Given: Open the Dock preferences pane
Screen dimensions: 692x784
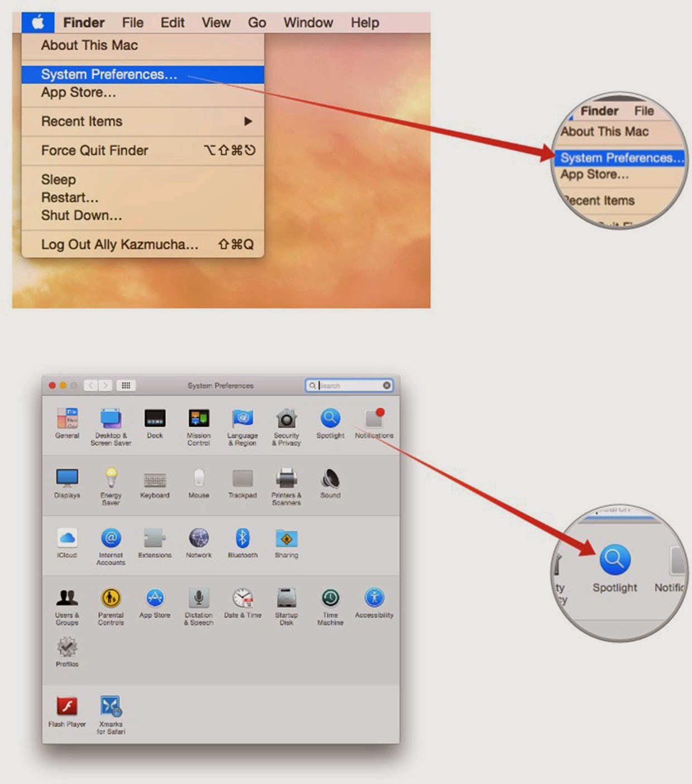Looking at the screenshot, I should (155, 424).
